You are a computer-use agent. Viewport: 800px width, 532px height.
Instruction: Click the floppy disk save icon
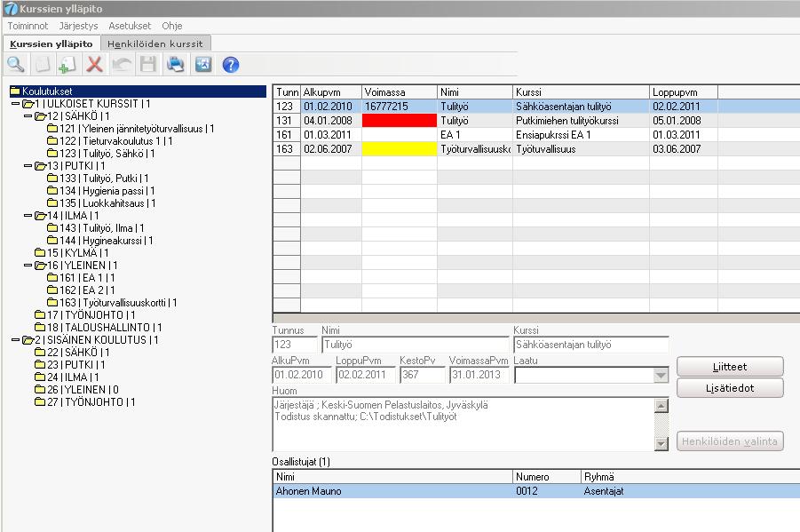[x=148, y=64]
